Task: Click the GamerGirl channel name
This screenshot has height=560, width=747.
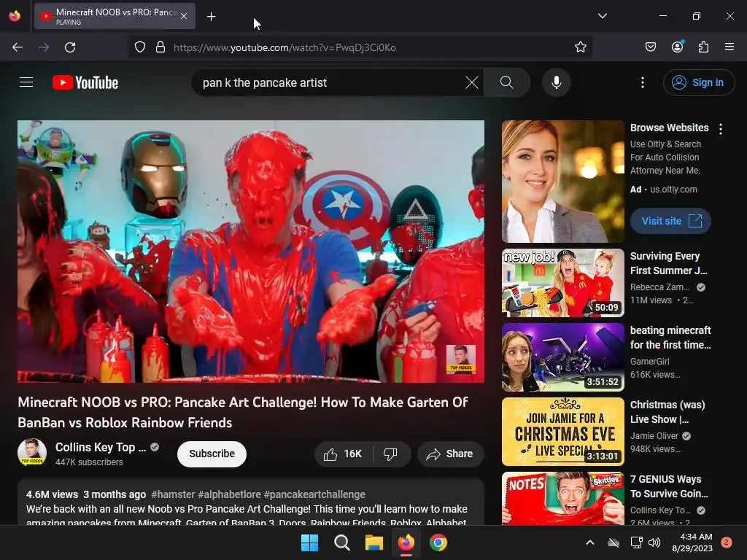Action: click(x=649, y=362)
